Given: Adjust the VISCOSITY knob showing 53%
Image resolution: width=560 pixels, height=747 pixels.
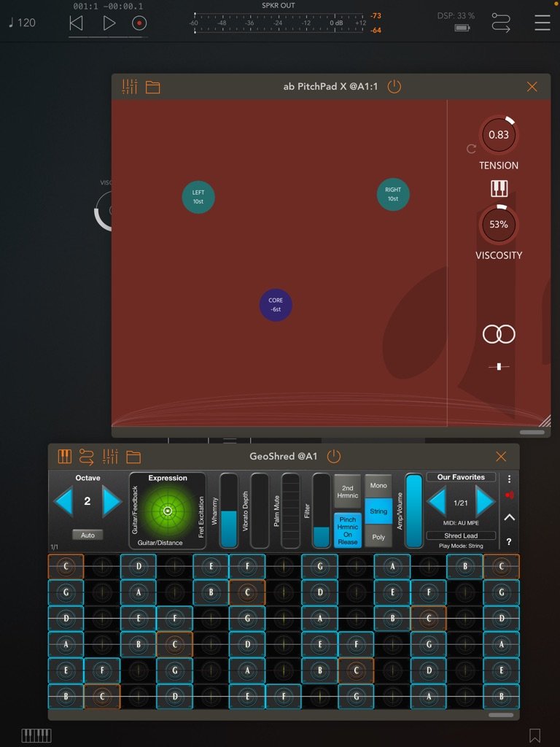Looking at the screenshot, I should tap(499, 225).
